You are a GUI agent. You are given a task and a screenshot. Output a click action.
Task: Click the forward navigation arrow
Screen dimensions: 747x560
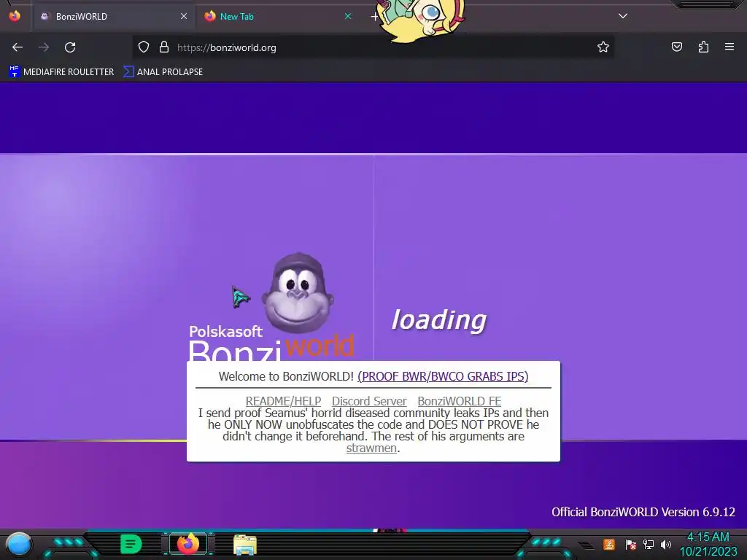(44, 47)
